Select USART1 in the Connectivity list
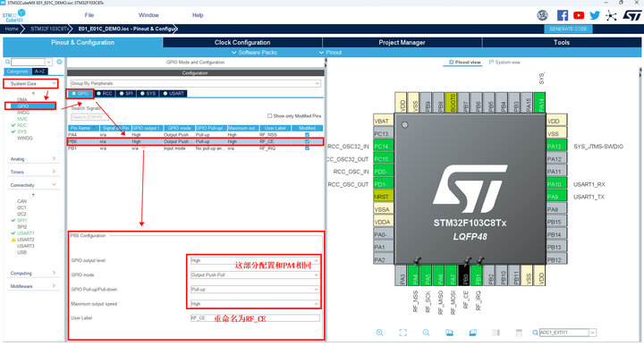Viewport: 644px width, 346px height. (25, 233)
